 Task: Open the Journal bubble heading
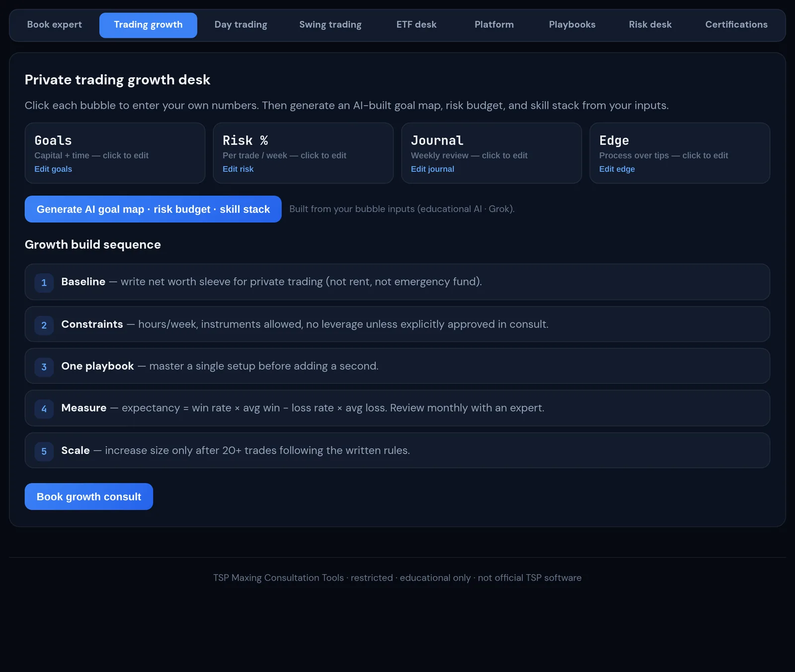pyautogui.click(x=437, y=141)
